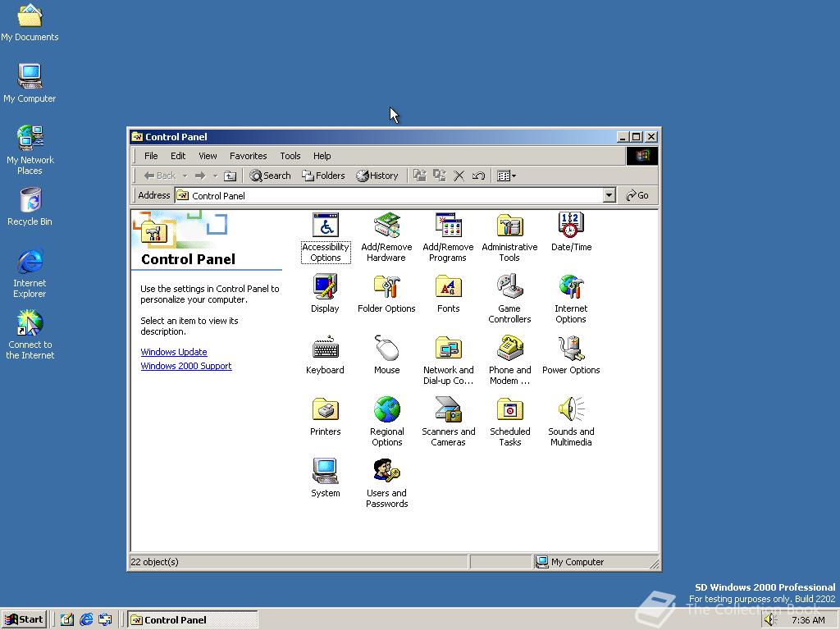Toggle the Folders pane button
The image size is (840, 630).
tap(323, 176)
